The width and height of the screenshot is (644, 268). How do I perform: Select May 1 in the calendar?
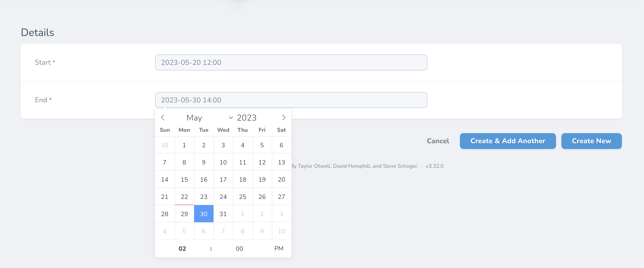click(184, 145)
